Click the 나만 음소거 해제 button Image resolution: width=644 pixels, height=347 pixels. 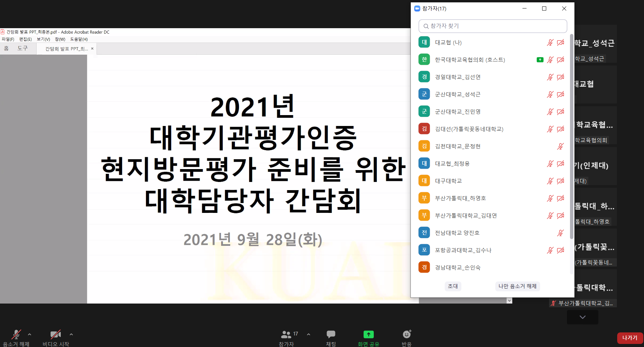tap(517, 286)
